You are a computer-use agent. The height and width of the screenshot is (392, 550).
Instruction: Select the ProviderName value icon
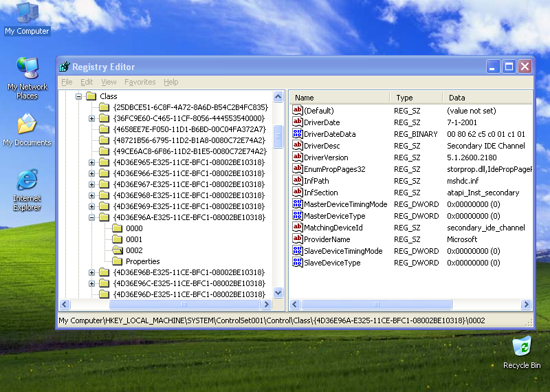point(297,239)
